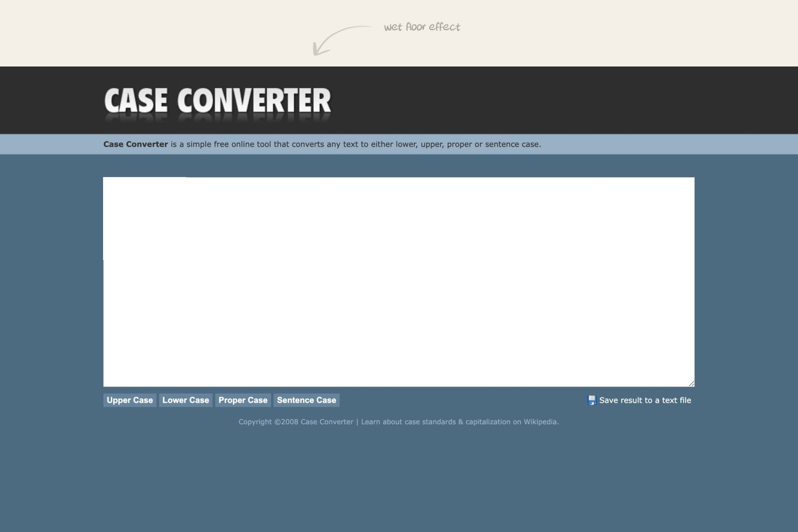Click the Wikipedia word in footer
This screenshot has height=532, width=798.
click(x=540, y=422)
